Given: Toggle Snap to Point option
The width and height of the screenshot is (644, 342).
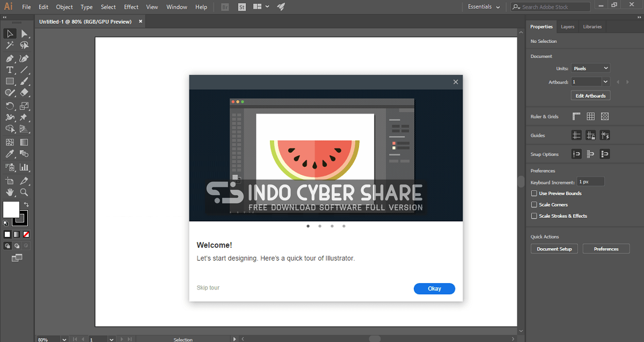Looking at the screenshot, I should 577,154.
